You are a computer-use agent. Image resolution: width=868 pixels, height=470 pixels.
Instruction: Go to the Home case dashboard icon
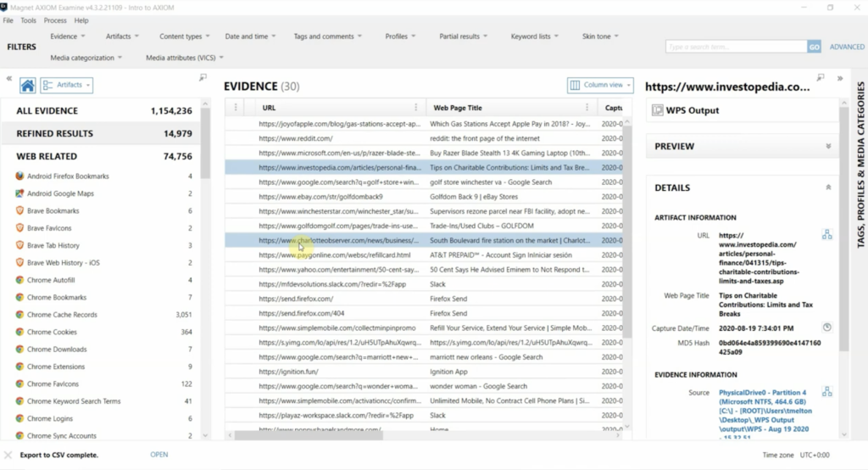[x=28, y=86]
